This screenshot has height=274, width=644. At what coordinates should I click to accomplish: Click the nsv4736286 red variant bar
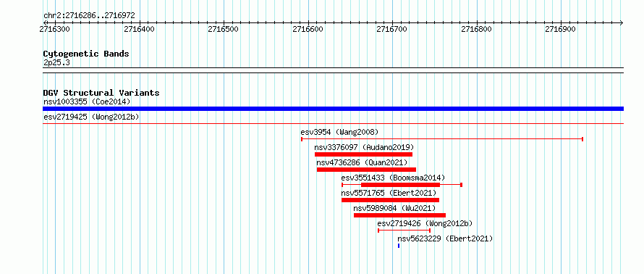pyautogui.click(x=366, y=170)
